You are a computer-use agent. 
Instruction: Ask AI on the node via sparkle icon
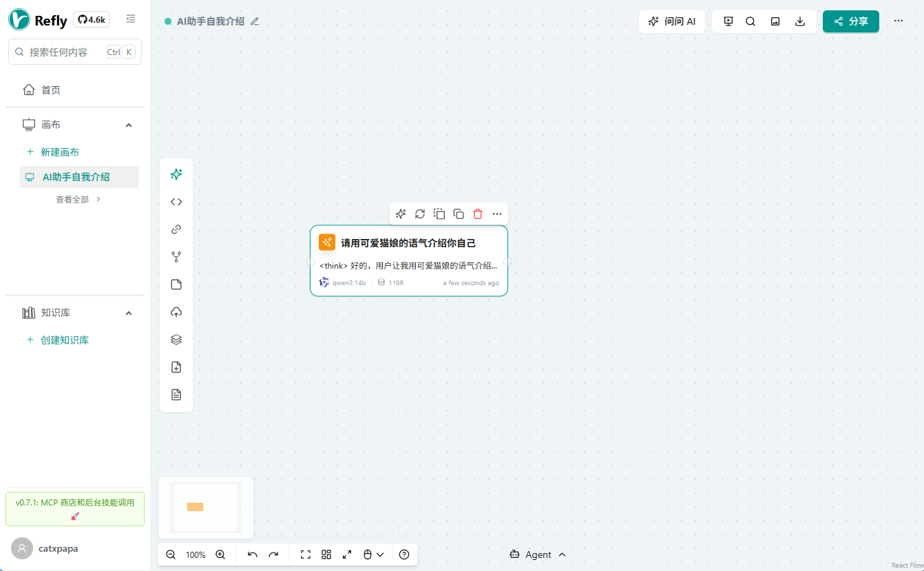pyautogui.click(x=401, y=214)
